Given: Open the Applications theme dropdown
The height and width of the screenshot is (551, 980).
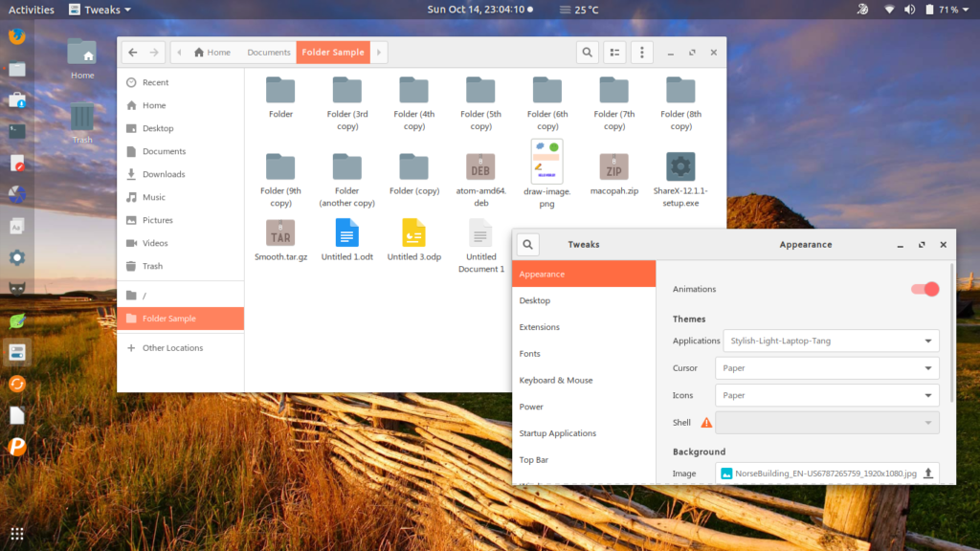Looking at the screenshot, I should point(829,341).
